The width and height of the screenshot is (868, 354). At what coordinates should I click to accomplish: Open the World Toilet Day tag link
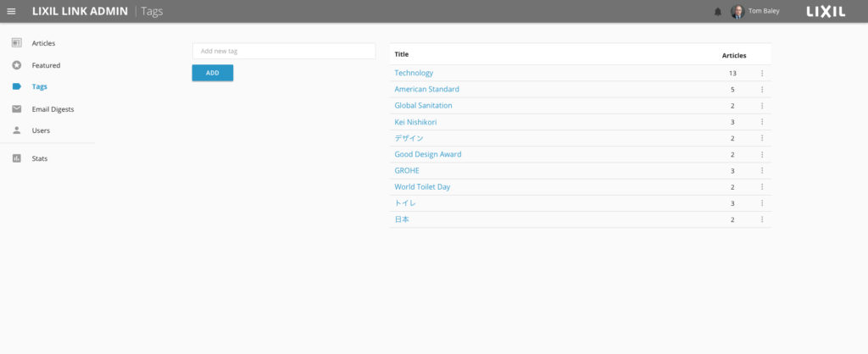click(x=422, y=187)
